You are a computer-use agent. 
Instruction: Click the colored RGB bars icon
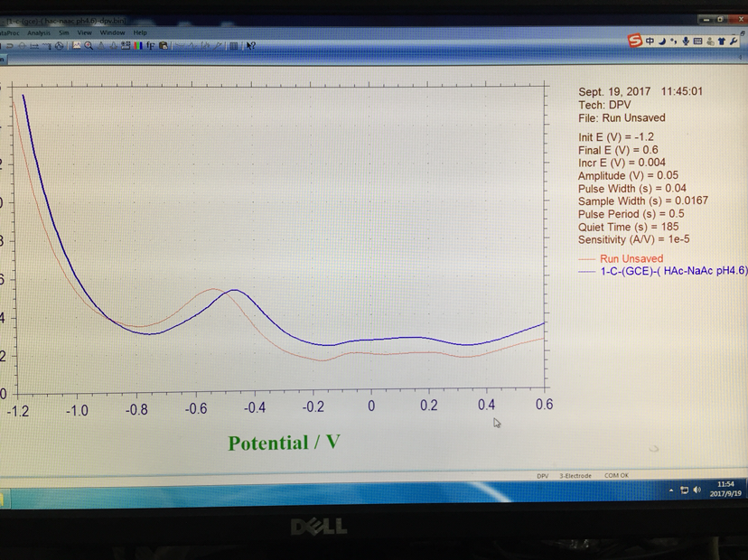pyautogui.click(x=138, y=46)
